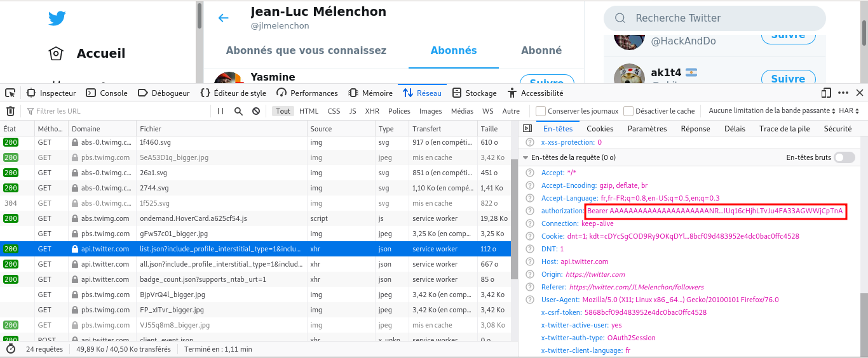868x358 pixels.
Task: Sort by the Source column header
Action: 341,129
